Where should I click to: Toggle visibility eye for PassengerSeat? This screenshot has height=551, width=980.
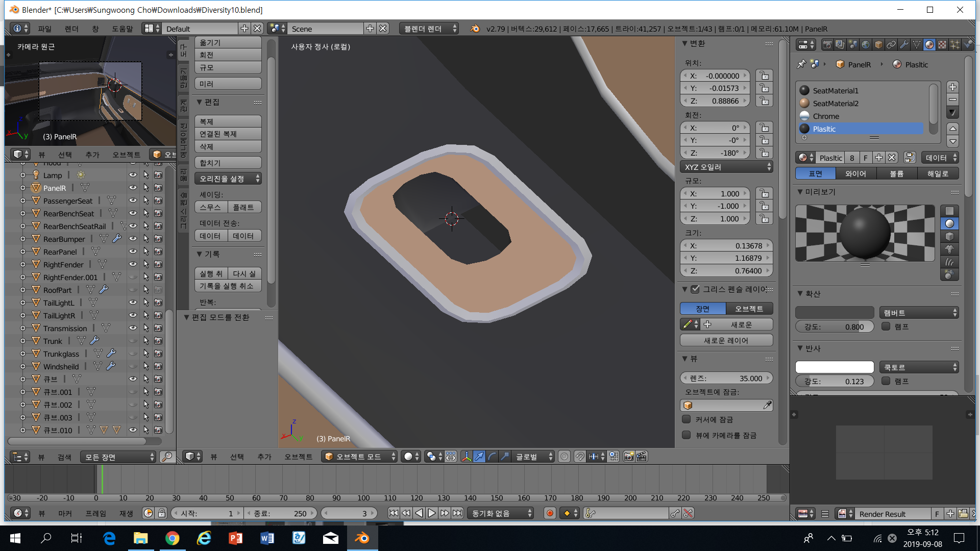pyautogui.click(x=133, y=201)
